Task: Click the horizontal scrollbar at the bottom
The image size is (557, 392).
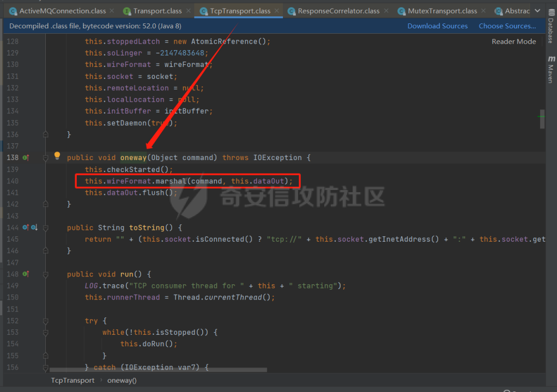Action: (x=158, y=370)
